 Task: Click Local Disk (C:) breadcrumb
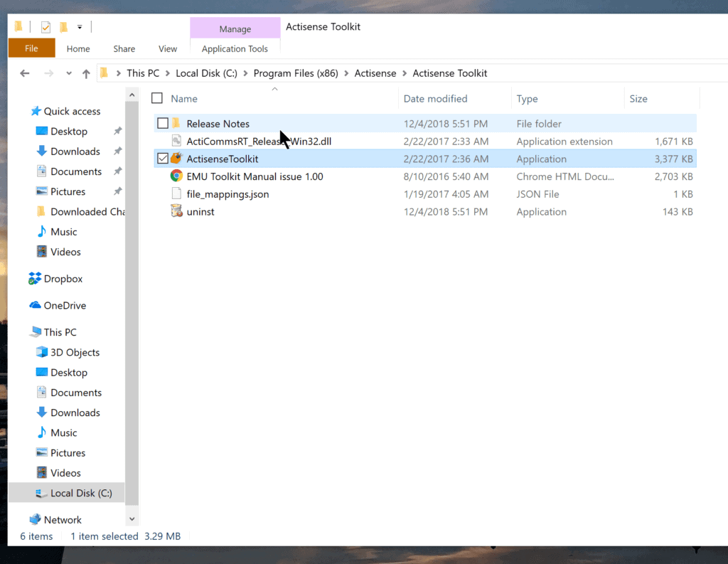[206, 73]
